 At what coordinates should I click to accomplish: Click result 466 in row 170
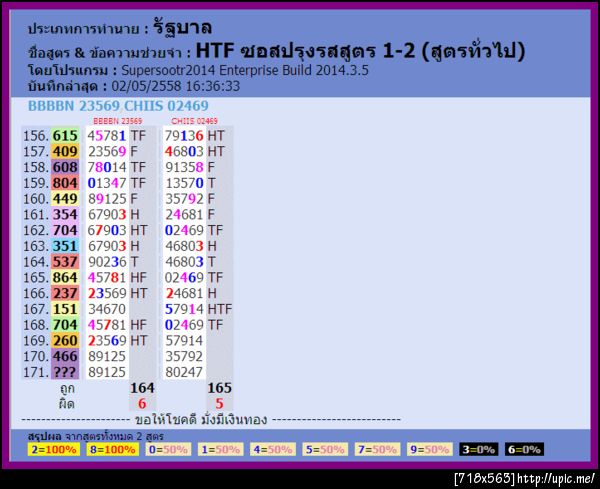coord(65,356)
